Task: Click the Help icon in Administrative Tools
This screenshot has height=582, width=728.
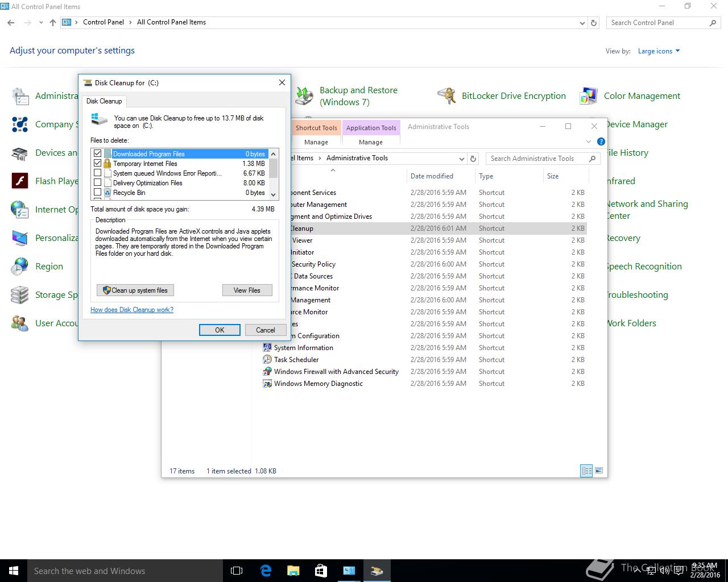Action: 601,142
